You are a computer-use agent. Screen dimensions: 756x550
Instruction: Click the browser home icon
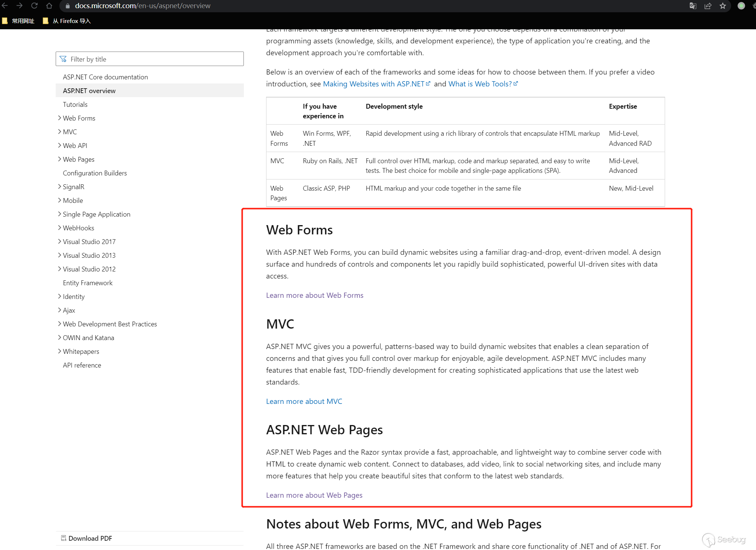[49, 6]
